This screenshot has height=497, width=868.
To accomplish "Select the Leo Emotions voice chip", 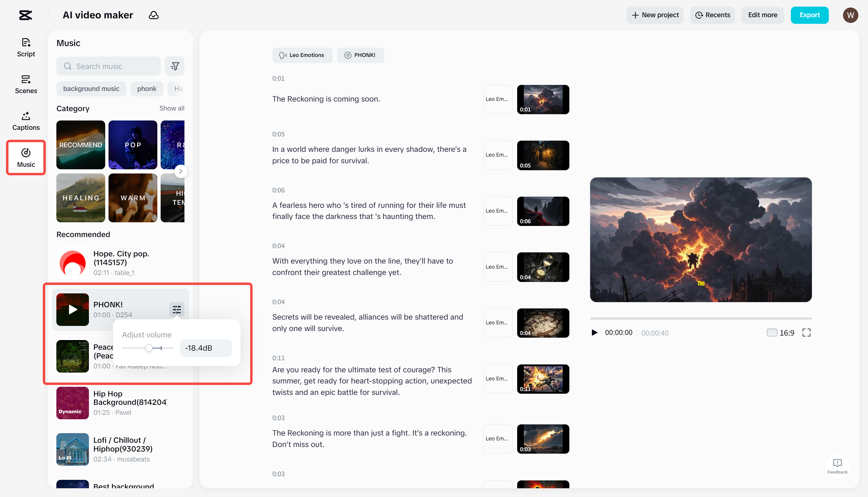I will [x=302, y=55].
